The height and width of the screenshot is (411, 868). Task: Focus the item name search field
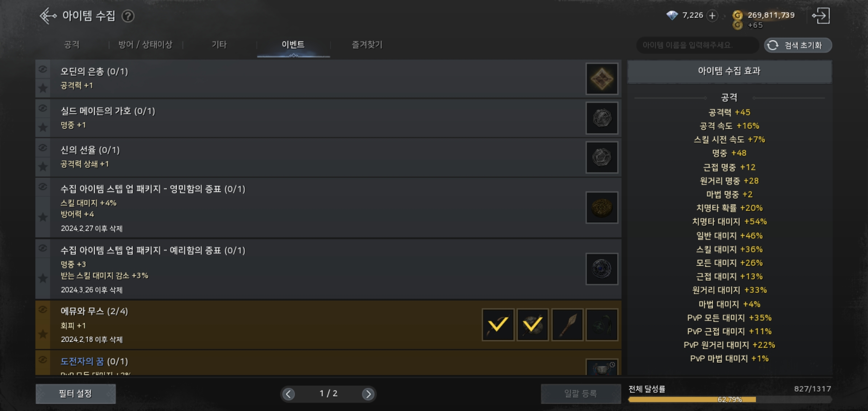point(697,45)
